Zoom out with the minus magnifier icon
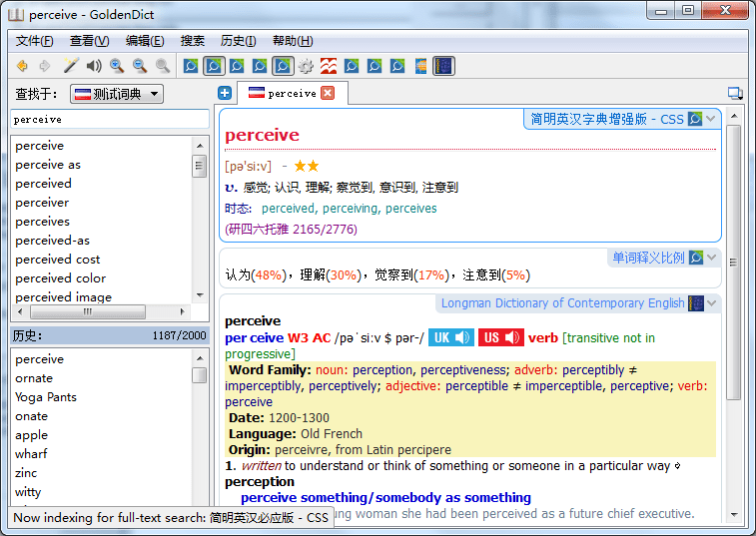The image size is (756, 536). [140, 66]
